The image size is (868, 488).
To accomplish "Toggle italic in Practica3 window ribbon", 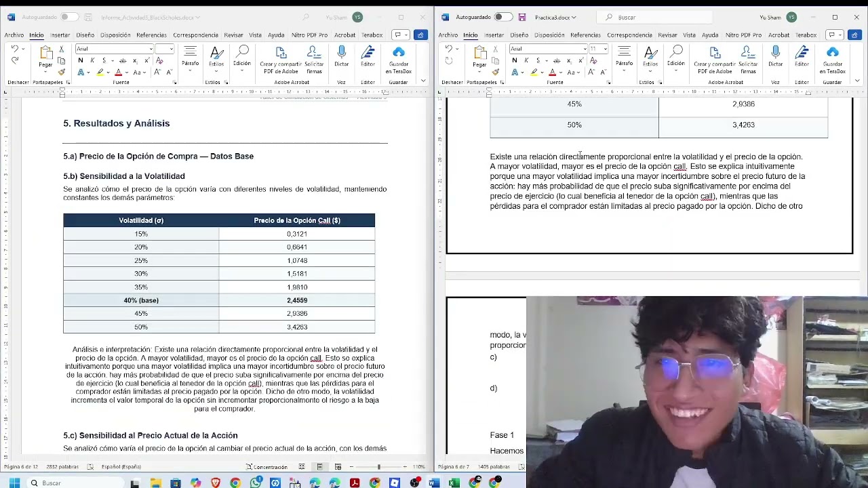I will coord(526,60).
